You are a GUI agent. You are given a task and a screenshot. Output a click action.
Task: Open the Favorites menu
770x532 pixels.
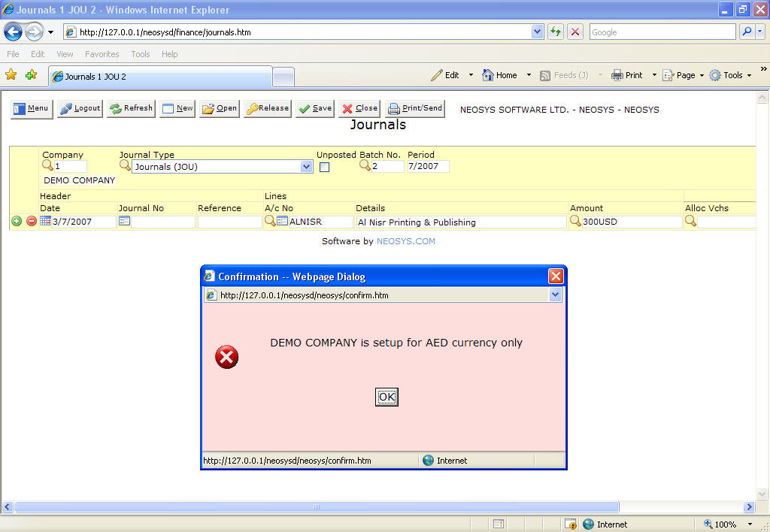pos(102,54)
